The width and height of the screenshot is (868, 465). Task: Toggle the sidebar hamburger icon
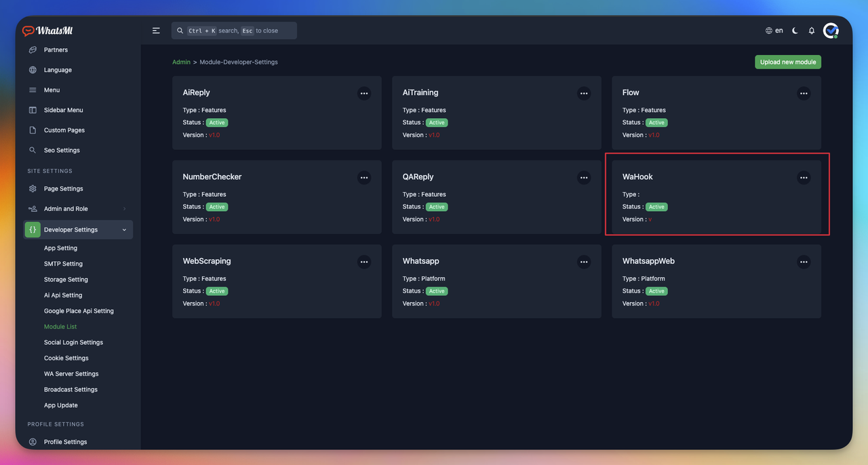tap(156, 31)
